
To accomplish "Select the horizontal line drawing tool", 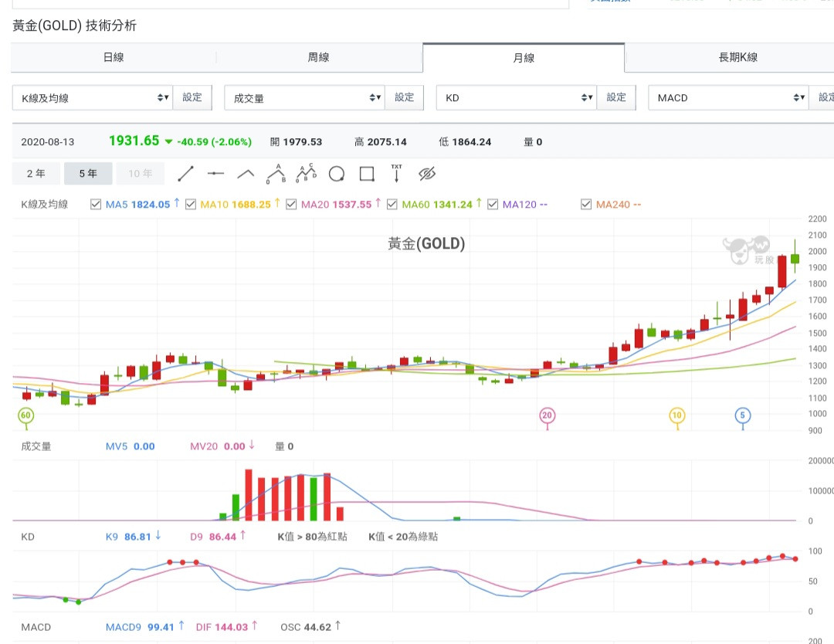I will (215, 174).
